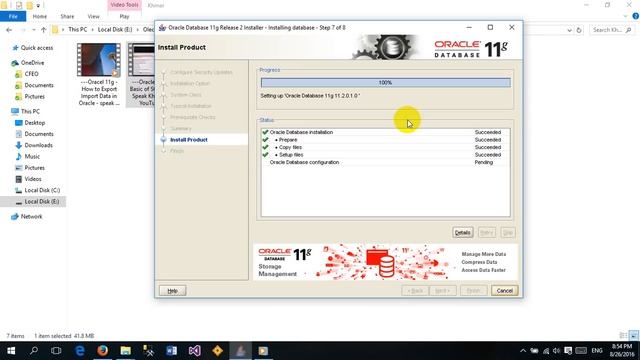
Task: Switch to details view in status bar
Action: click(x=623, y=336)
